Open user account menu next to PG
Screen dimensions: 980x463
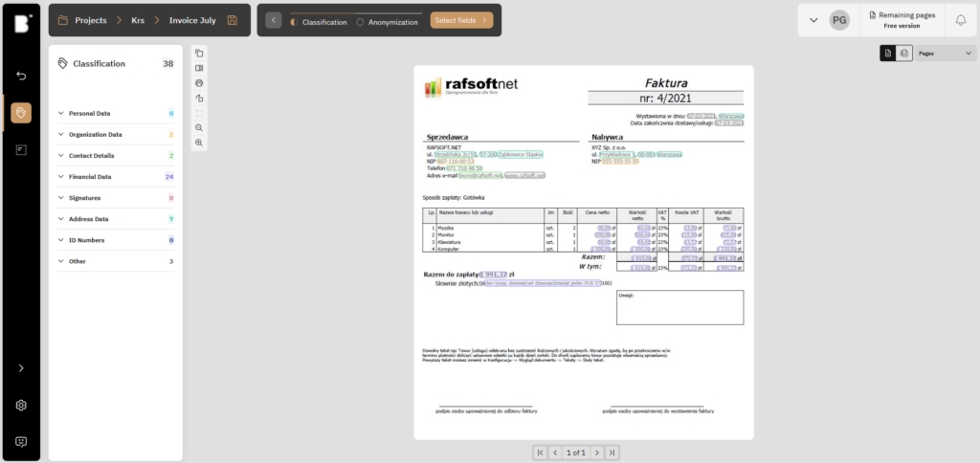pyautogui.click(x=813, y=20)
